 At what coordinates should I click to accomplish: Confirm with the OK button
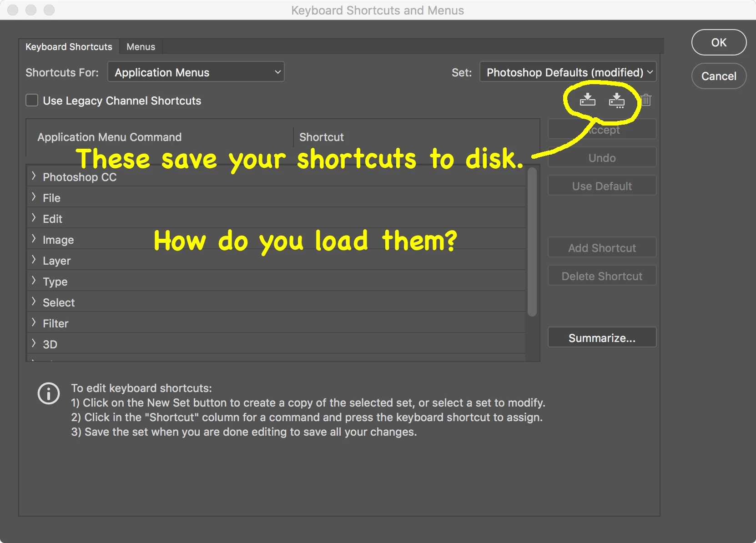719,42
